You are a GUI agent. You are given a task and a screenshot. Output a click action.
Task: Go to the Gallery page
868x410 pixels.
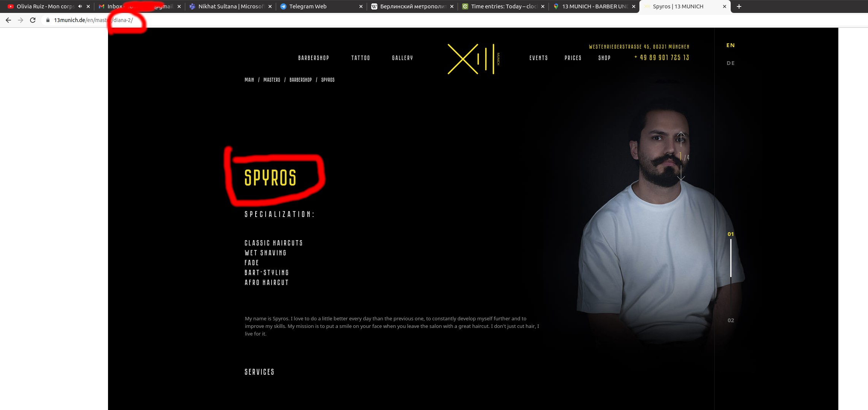402,58
